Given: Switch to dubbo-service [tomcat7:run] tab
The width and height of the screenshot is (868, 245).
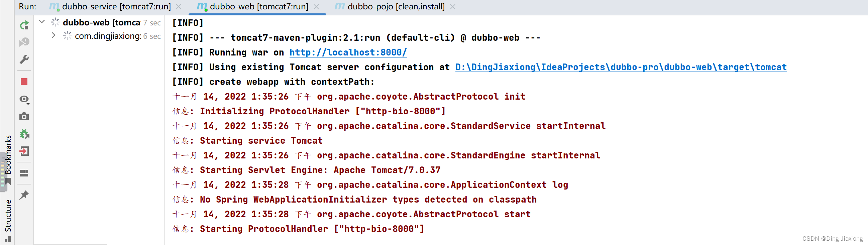Looking at the screenshot, I should pos(117,6).
